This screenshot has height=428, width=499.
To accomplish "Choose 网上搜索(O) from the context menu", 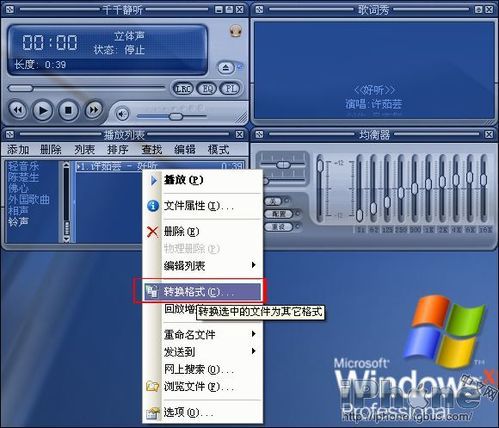I will 202,369.
